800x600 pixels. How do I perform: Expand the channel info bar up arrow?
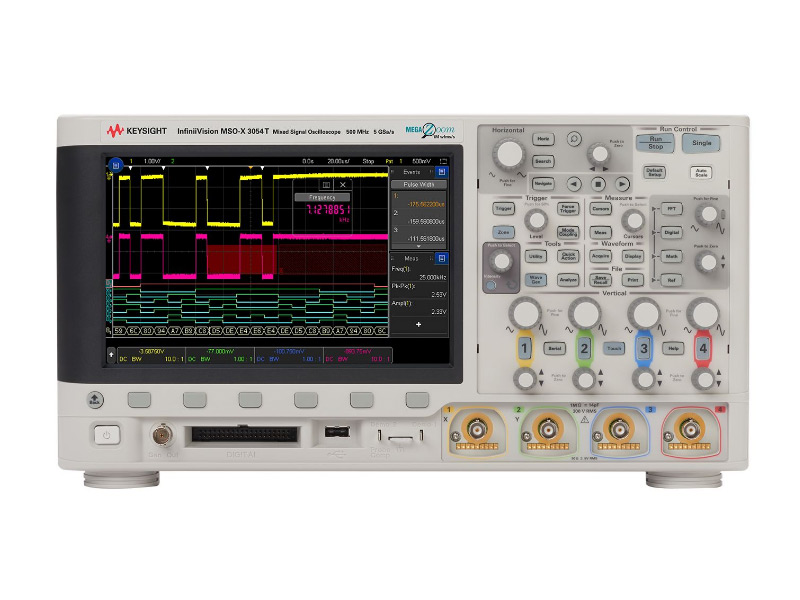[111, 355]
